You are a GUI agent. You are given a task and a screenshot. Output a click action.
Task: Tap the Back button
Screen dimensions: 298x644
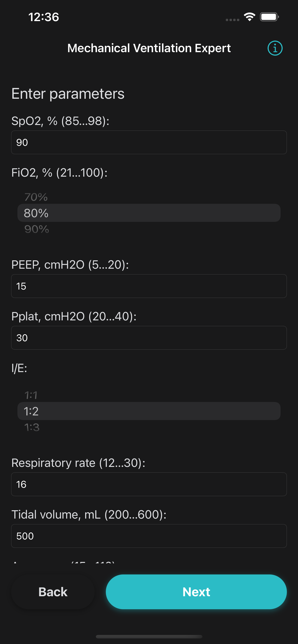(x=53, y=592)
